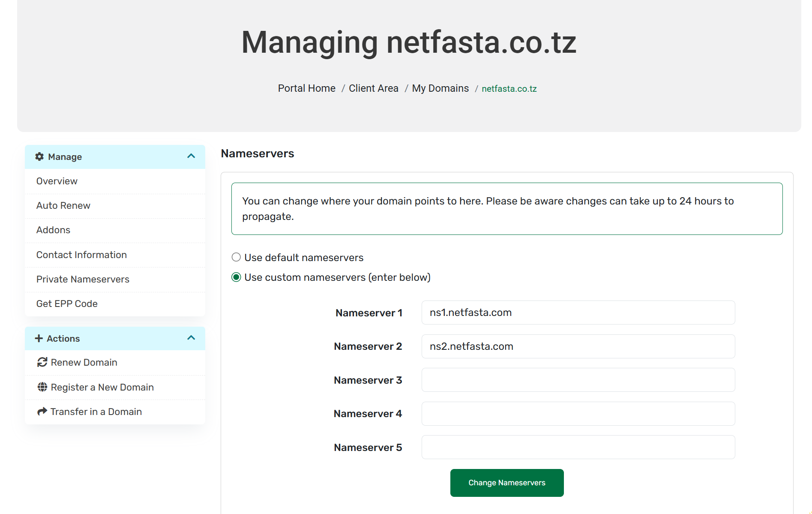Viewport: 812px width, 514px height.
Task: Click the globe icon for Register a New Domain
Action: [42, 387]
